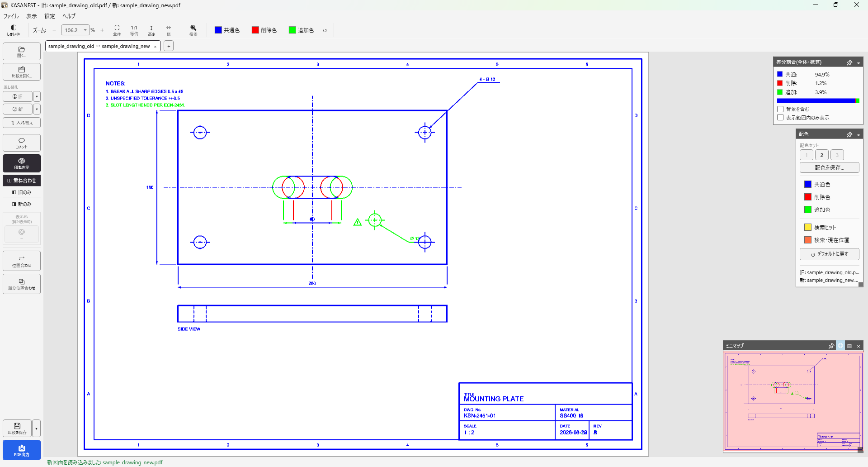Pin the 差分割合 panel
This screenshot has width=868, height=467.
(x=849, y=62)
